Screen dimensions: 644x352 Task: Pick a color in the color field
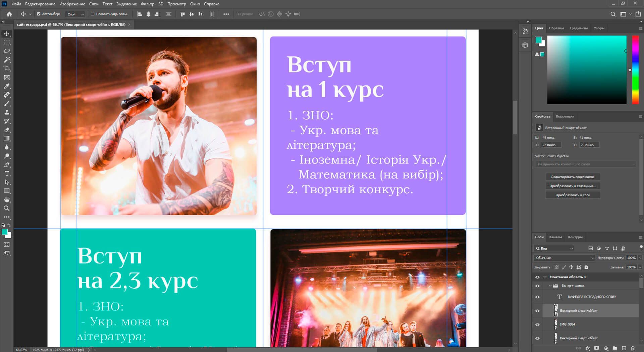pos(587,70)
